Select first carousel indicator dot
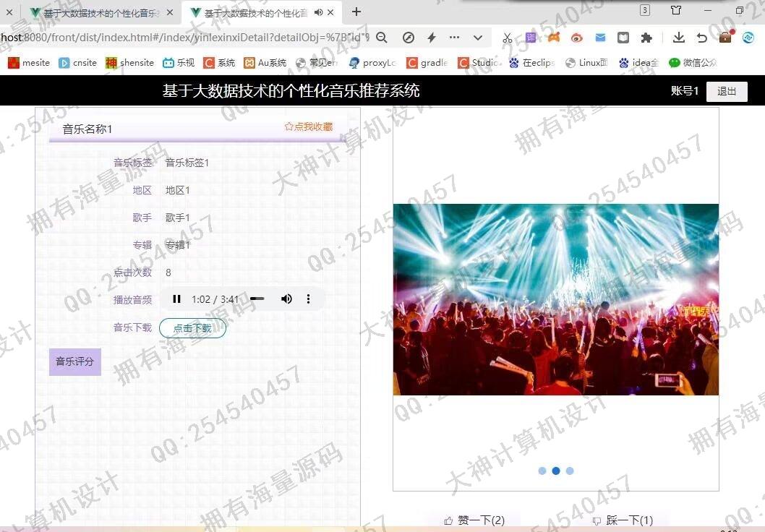The height and width of the screenshot is (532, 765). (x=542, y=471)
